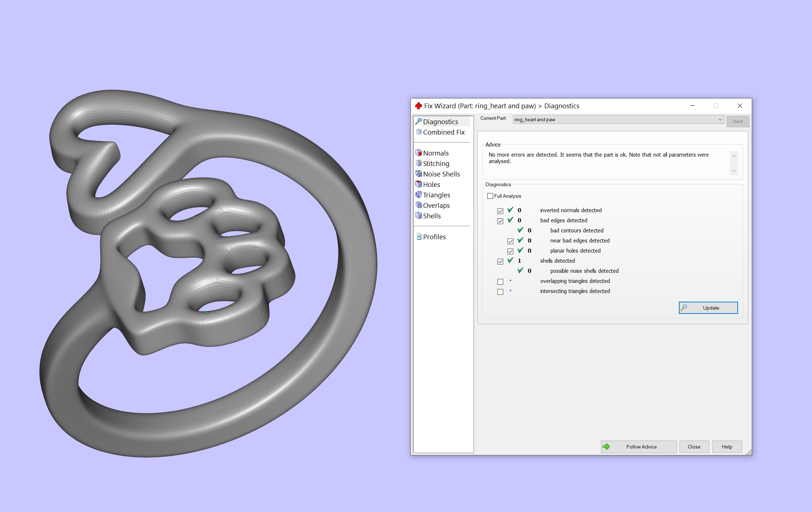Uncheck inverted normals detected checkbox

coord(500,211)
